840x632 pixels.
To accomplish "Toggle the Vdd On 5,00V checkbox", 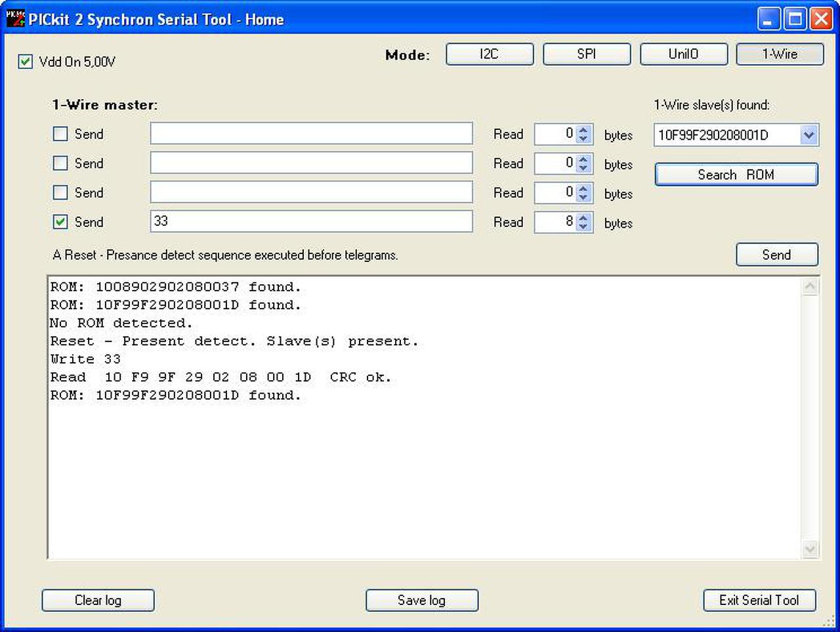I will coord(26,62).
